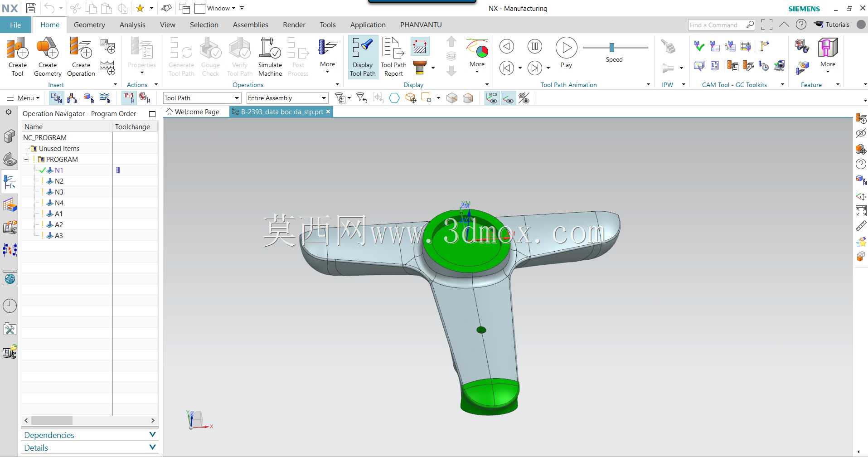Image resolution: width=868 pixels, height=462 pixels.
Task: Click the Tutorials button
Action: (x=832, y=24)
